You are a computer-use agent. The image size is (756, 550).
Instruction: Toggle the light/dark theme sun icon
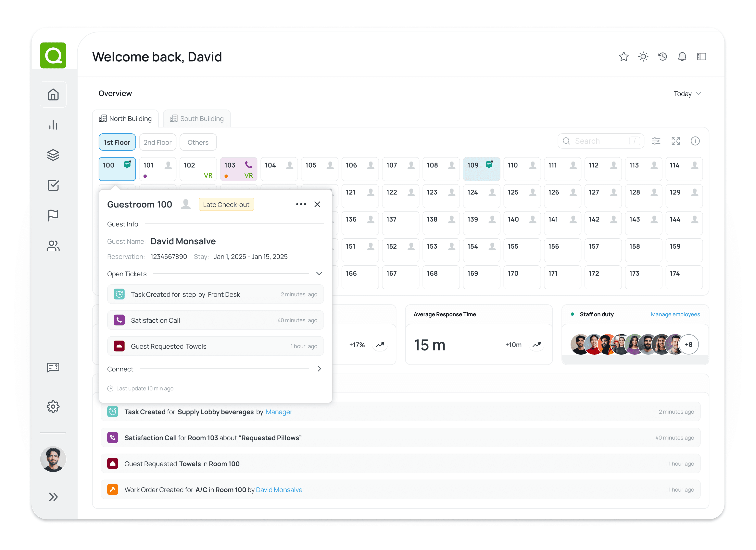tap(643, 57)
